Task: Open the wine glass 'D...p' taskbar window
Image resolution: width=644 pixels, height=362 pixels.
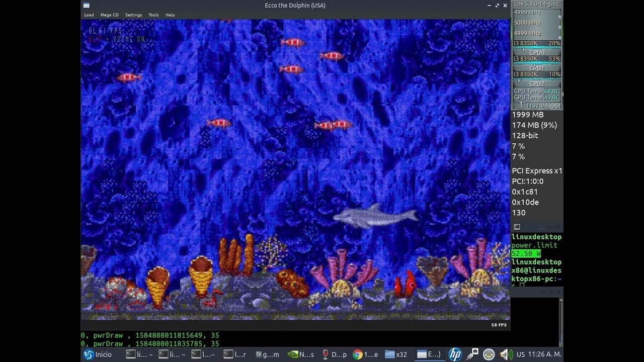Action: click(x=334, y=354)
